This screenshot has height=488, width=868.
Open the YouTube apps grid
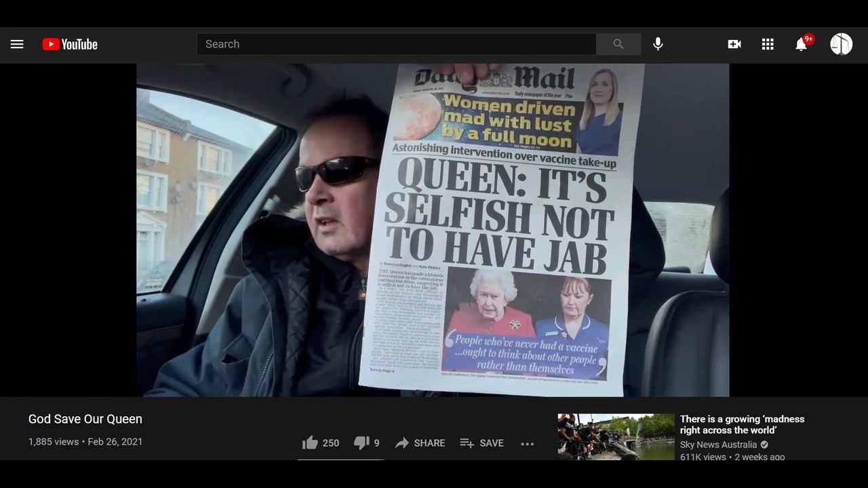[x=768, y=44]
